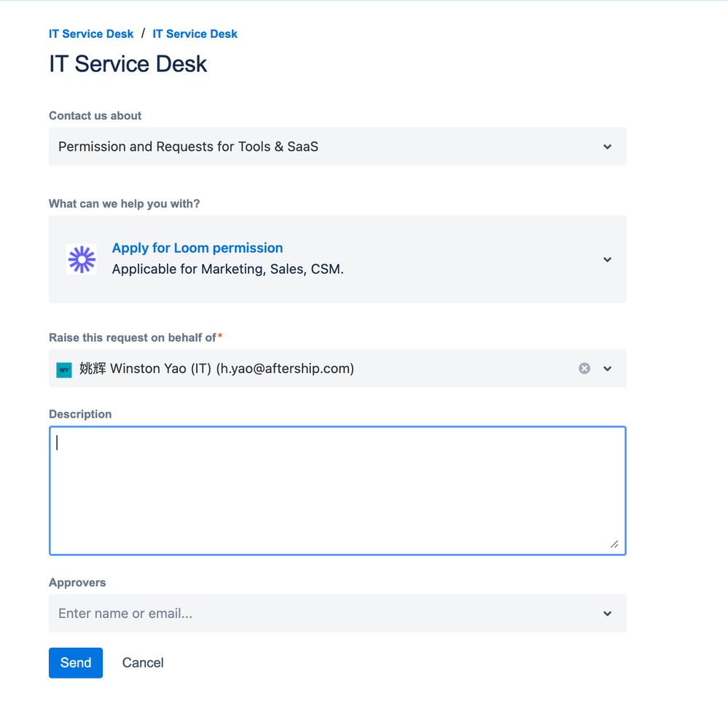Expand the Raise this request on behalf of chevron

pyautogui.click(x=607, y=369)
